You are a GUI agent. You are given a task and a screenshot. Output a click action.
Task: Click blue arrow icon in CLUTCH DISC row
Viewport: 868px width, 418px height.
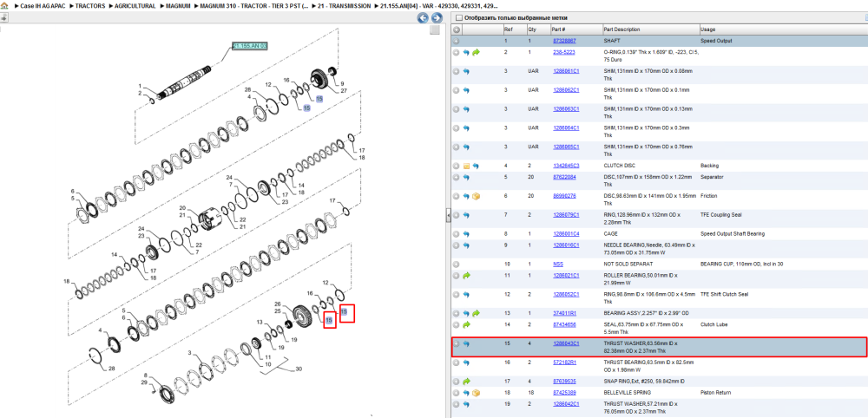(x=476, y=166)
